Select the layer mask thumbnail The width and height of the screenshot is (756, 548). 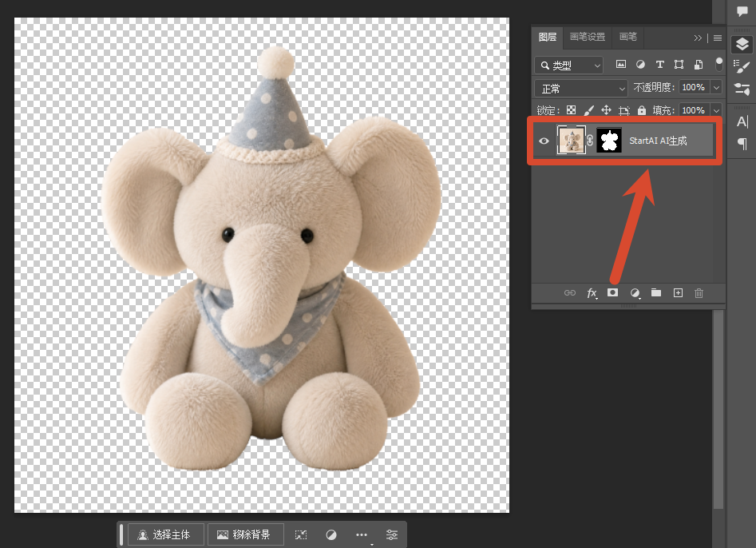609,141
